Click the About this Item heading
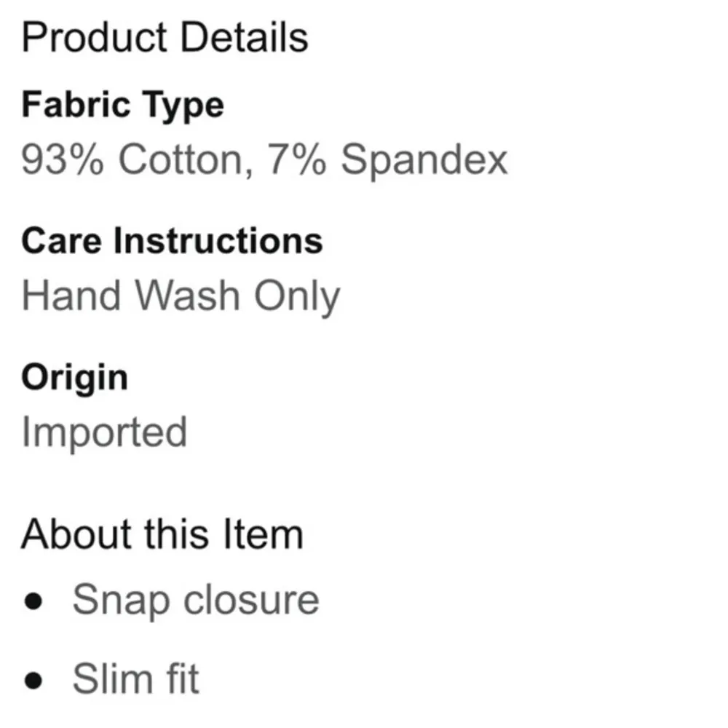728x728 pixels. click(x=162, y=534)
